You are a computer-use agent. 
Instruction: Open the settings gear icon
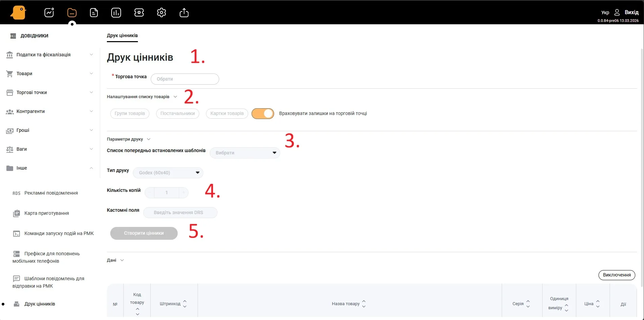point(162,13)
